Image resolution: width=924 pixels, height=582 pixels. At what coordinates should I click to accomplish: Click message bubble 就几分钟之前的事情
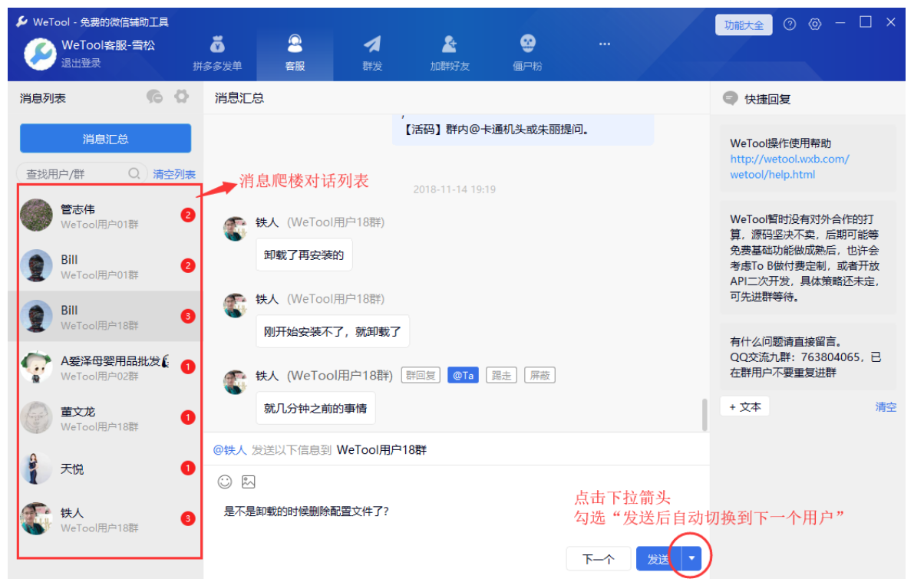pyautogui.click(x=315, y=408)
